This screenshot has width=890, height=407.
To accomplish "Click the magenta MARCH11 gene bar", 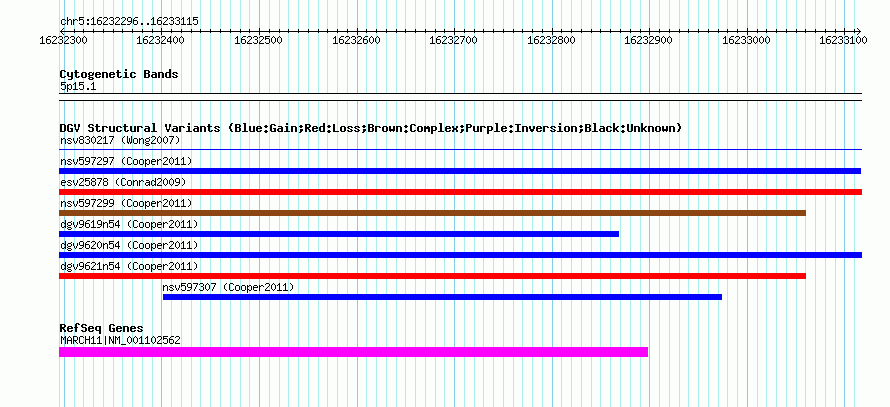I will click(x=354, y=352).
